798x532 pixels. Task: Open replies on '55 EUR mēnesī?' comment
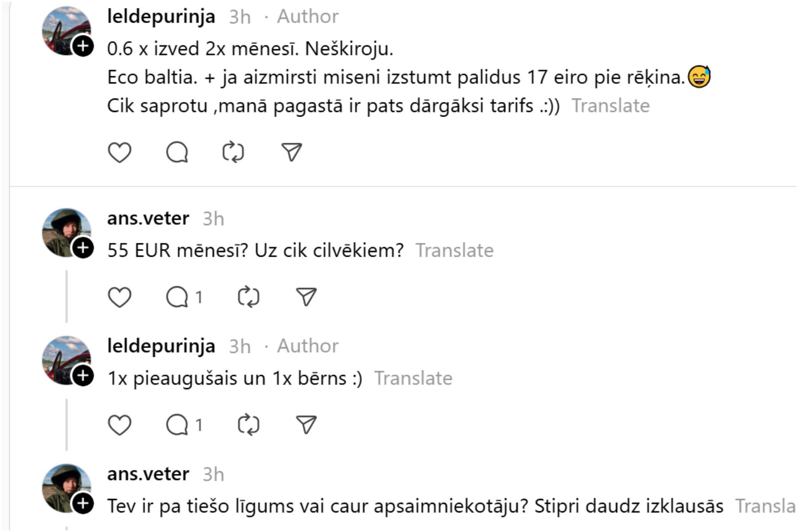click(x=178, y=297)
